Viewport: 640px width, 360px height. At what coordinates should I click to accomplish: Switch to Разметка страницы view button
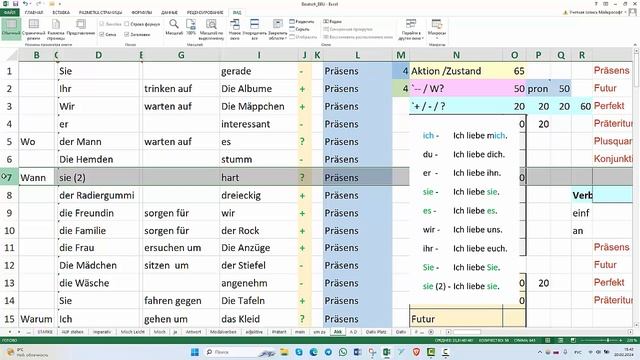click(56, 29)
